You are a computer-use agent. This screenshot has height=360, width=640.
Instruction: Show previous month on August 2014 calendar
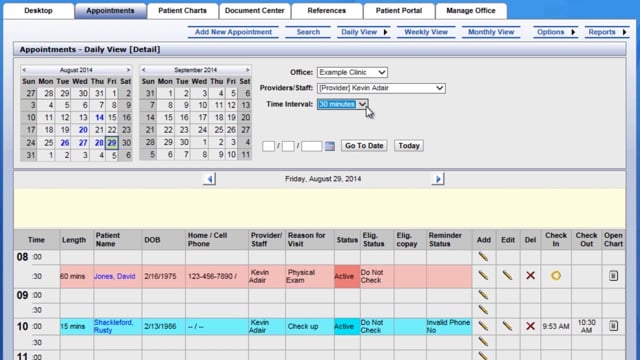pos(24,70)
